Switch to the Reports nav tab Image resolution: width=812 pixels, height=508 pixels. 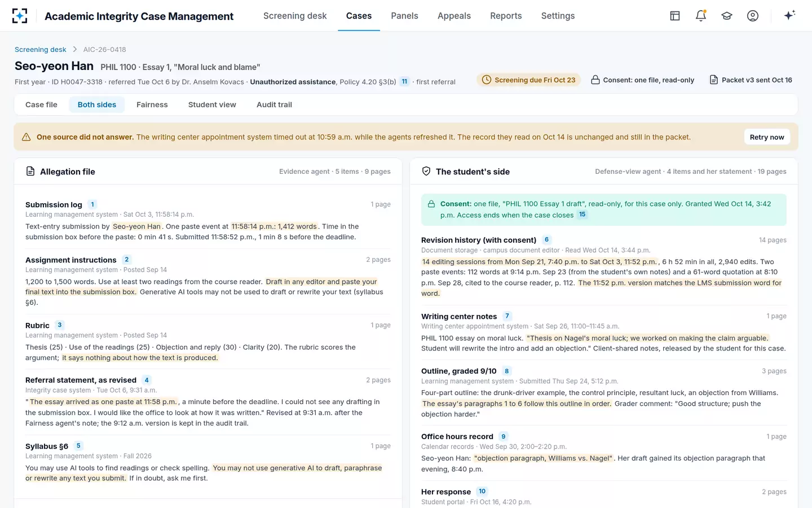(x=506, y=16)
